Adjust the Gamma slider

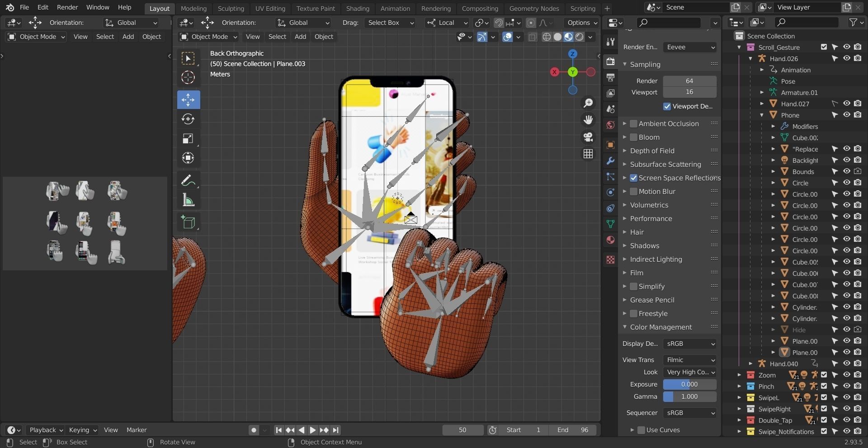pyautogui.click(x=689, y=396)
